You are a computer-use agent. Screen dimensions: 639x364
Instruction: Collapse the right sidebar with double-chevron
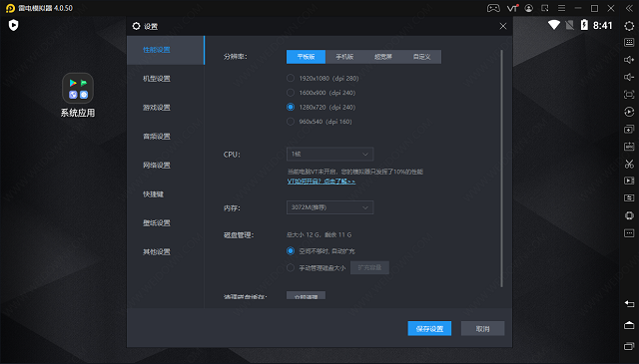point(629,8)
